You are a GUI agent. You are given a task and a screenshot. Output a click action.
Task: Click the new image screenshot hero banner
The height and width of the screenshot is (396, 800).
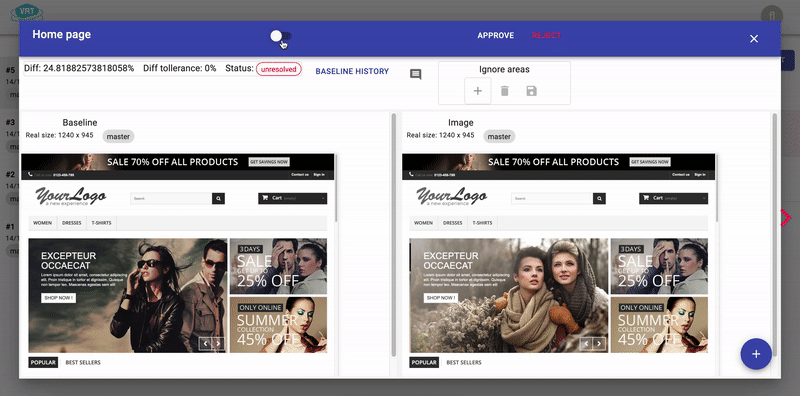tap(509, 295)
